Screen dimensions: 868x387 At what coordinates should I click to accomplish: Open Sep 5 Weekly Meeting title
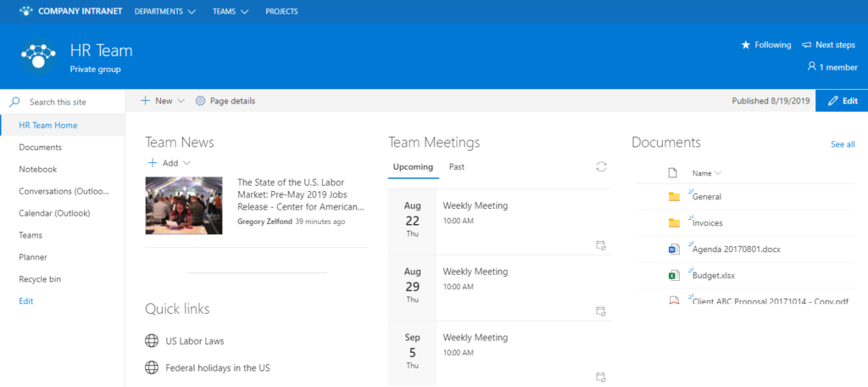point(475,338)
